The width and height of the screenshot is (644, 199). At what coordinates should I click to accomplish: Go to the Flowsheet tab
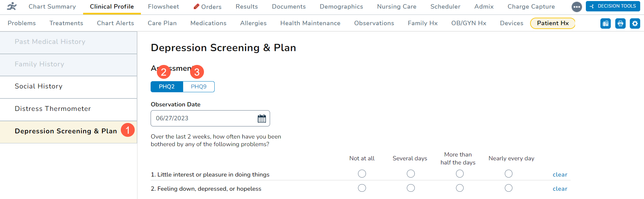pyautogui.click(x=163, y=7)
